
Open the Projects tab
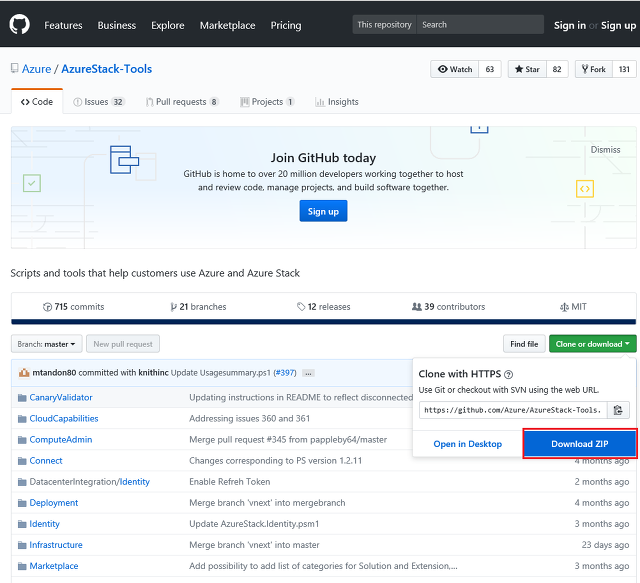(x=267, y=102)
